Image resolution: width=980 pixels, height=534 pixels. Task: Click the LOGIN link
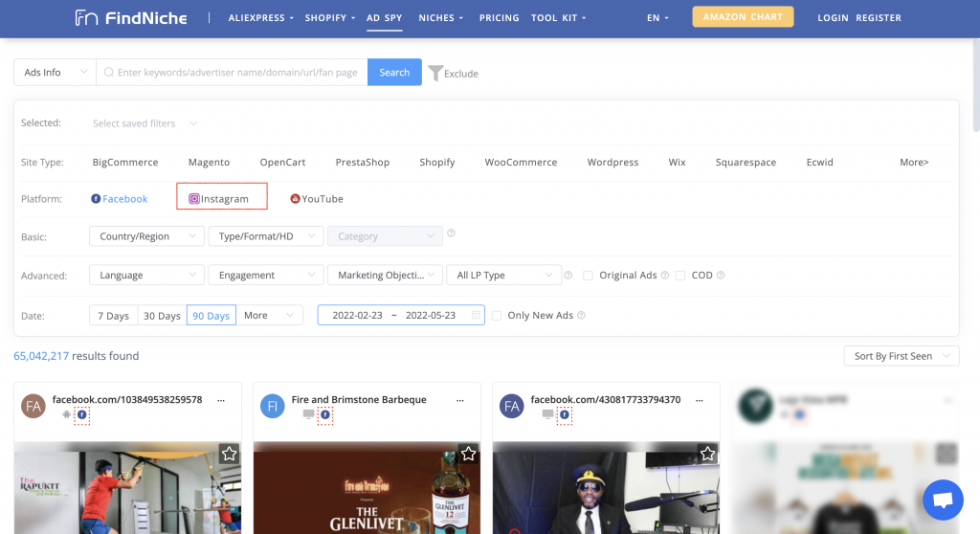[833, 17]
